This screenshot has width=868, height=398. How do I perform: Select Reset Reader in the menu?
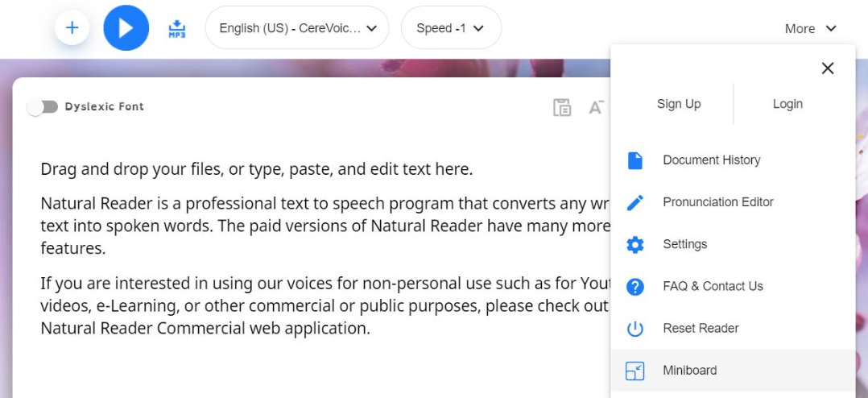(733, 329)
